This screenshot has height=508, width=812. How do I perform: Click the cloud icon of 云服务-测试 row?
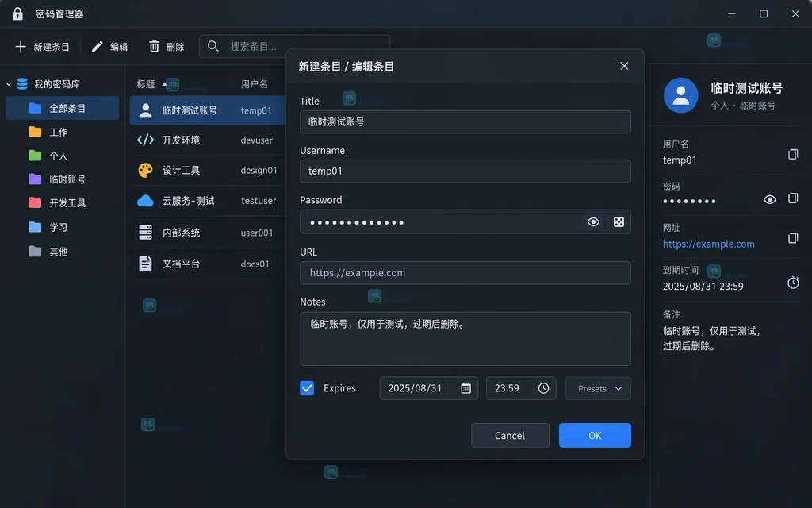[x=146, y=201]
